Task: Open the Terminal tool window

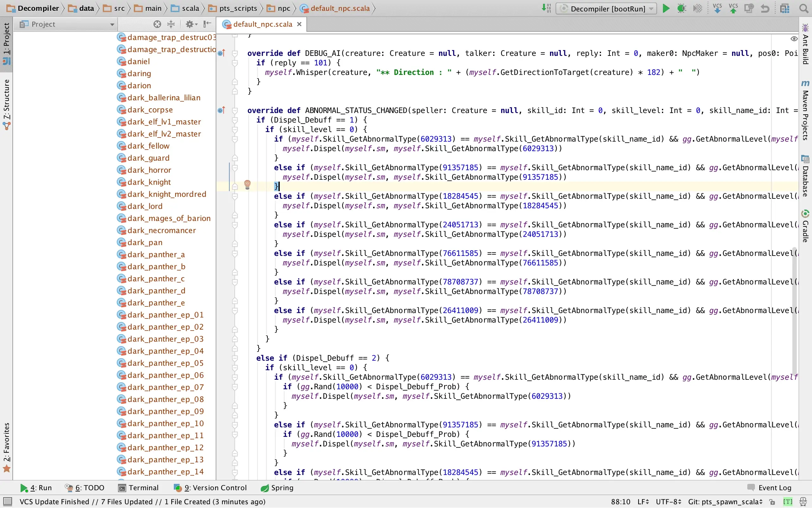Action: 138,487
